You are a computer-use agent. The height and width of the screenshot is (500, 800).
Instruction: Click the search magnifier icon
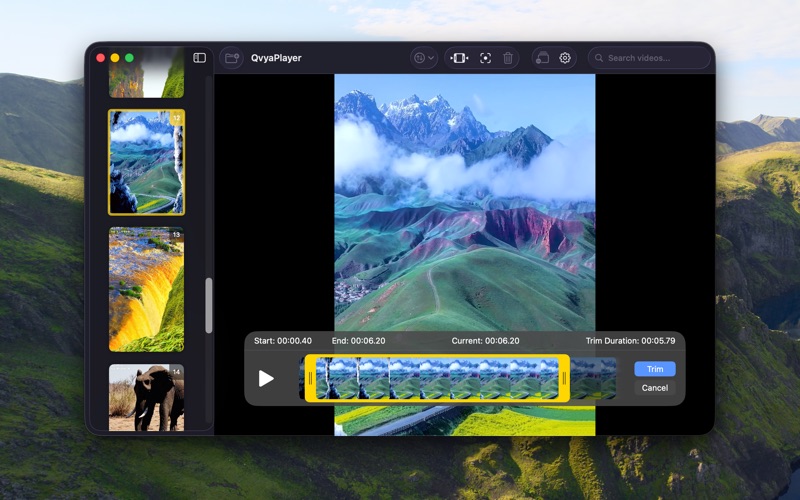[599, 58]
